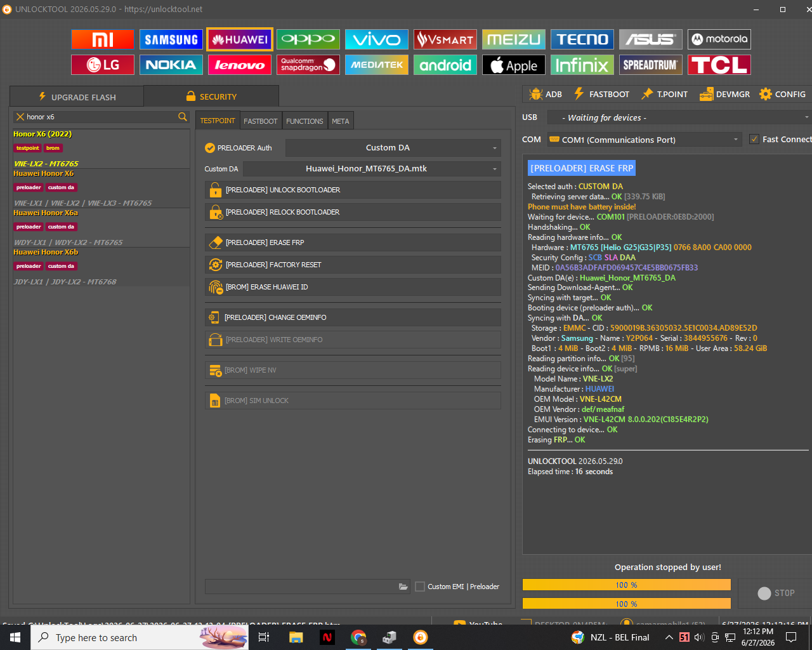Viewport: 812px width, 650px height.
Task: Select the Meizu brand logo
Action: pyautogui.click(x=514, y=39)
